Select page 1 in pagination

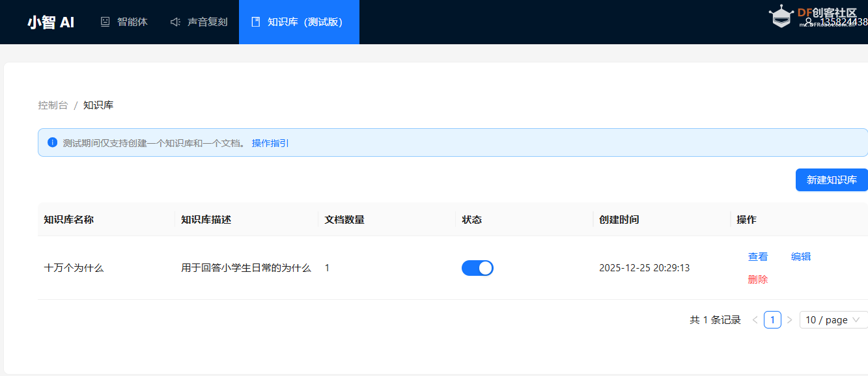pyautogui.click(x=772, y=319)
